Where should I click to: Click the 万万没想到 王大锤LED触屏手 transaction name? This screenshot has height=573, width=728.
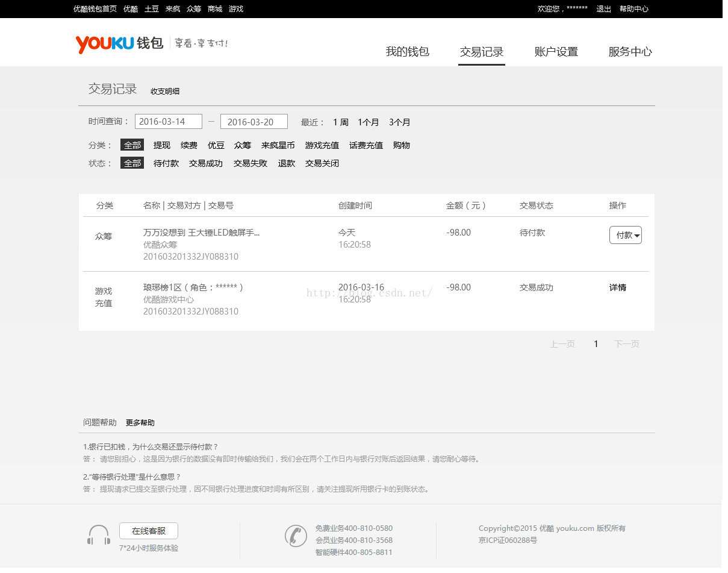tap(201, 233)
